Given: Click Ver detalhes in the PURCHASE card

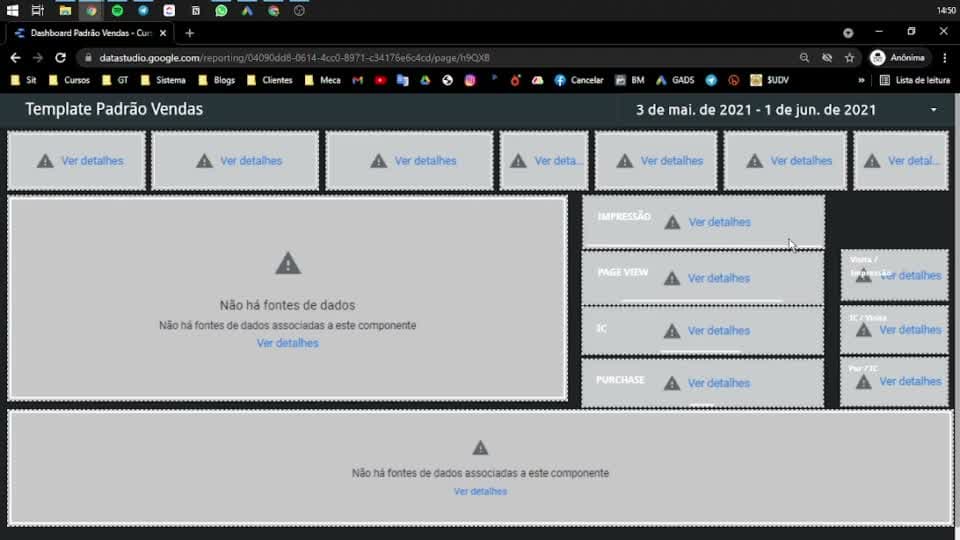Looking at the screenshot, I should [x=719, y=383].
